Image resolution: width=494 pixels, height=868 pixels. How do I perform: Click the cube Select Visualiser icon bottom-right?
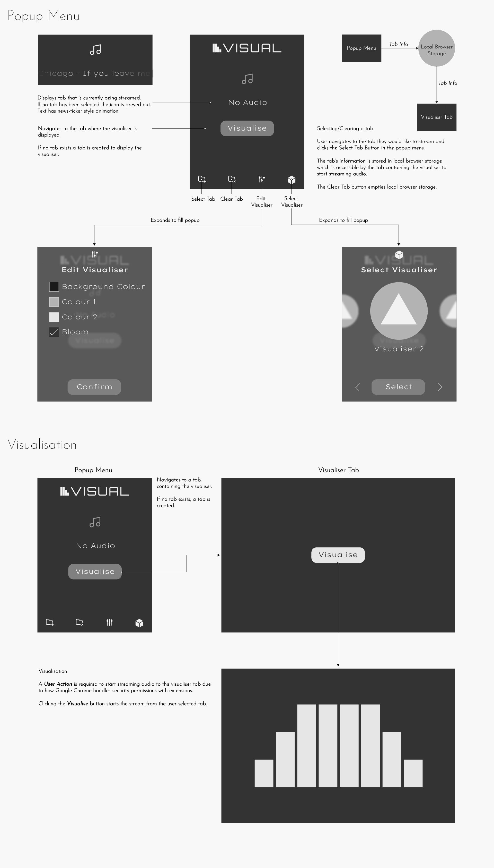[x=293, y=178]
